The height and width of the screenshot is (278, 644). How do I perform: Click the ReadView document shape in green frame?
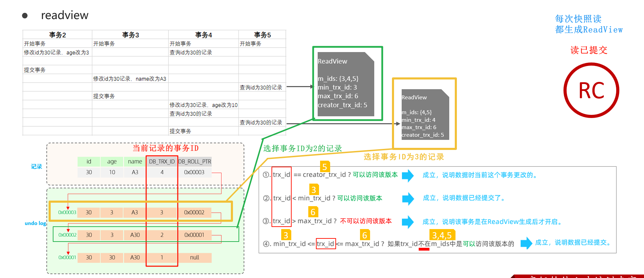coord(346,84)
